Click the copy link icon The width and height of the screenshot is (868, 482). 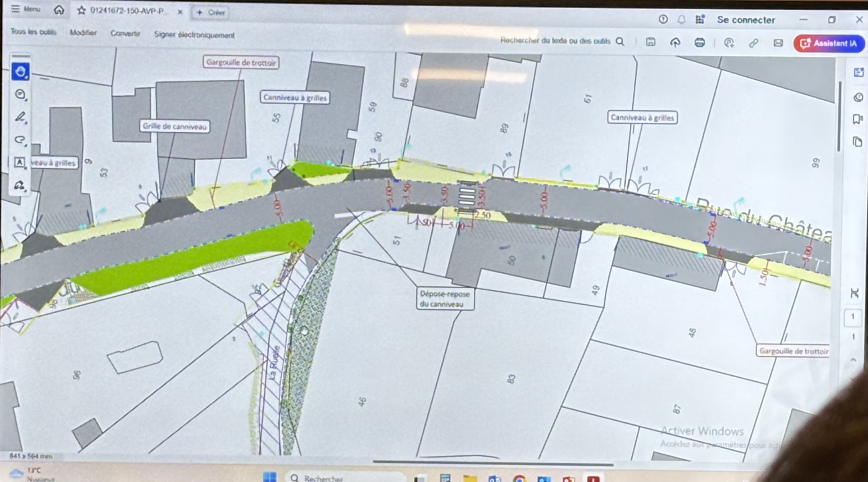(x=753, y=43)
